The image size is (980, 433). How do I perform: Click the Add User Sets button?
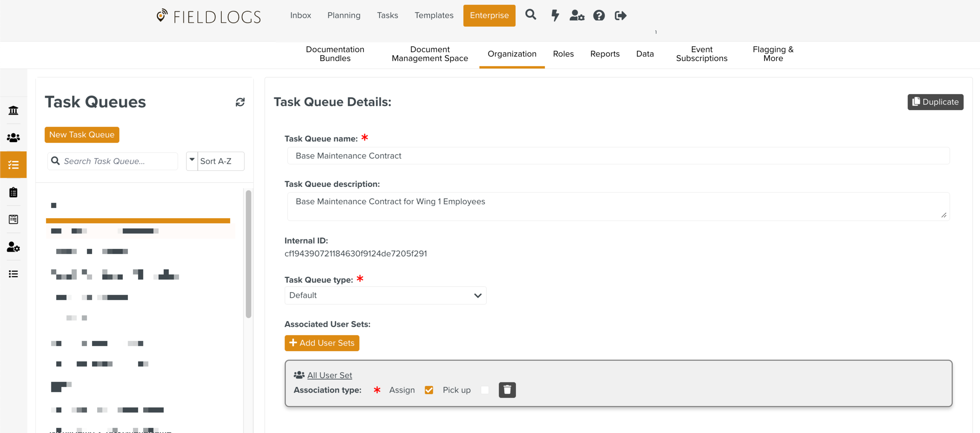click(321, 343)
